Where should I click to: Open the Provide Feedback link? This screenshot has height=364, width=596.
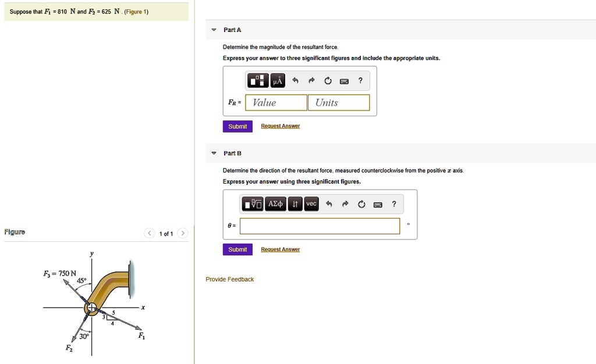[x=229, y=279]
